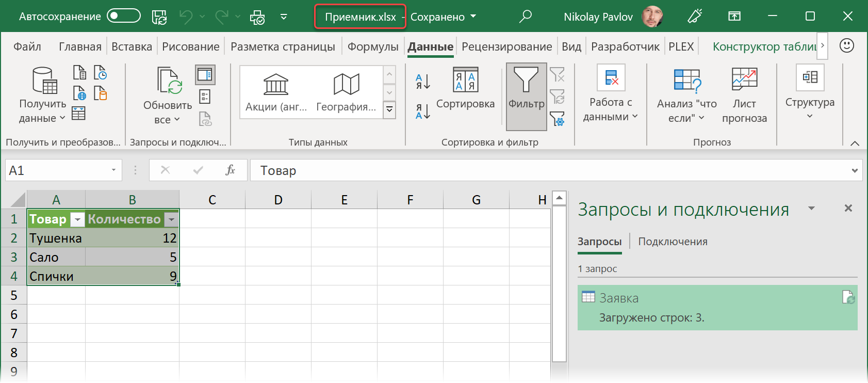Click Recent Sources clock icon
The image size is (868, 383).
tap(100, 72)
